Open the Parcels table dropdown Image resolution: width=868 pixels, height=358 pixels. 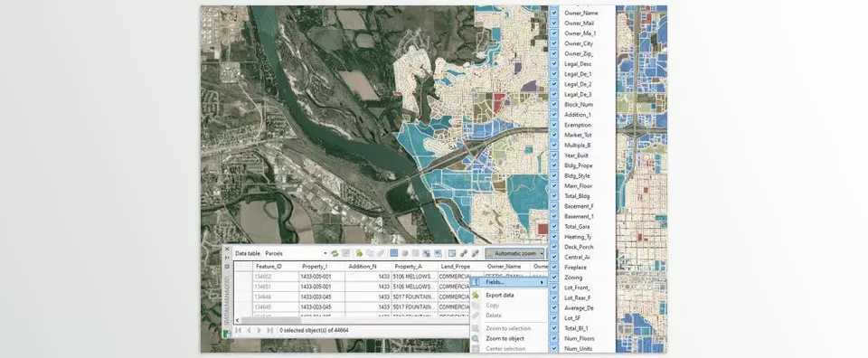325,253
